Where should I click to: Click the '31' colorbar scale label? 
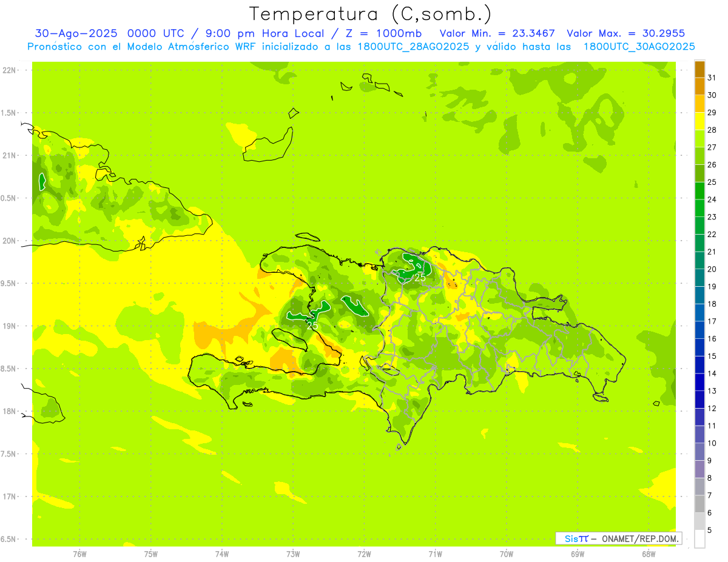[x=712, y=78]
